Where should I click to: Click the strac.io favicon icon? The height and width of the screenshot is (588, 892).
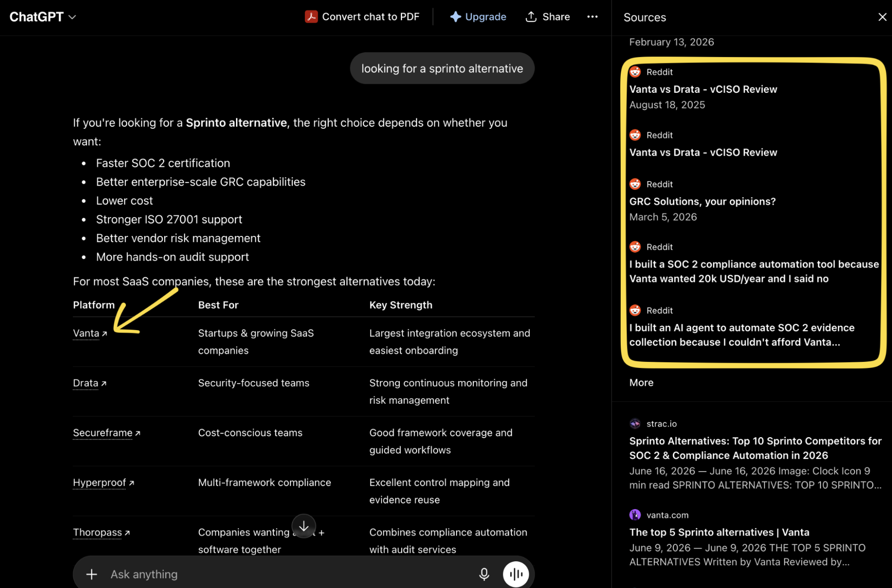(x=635, y=424)
